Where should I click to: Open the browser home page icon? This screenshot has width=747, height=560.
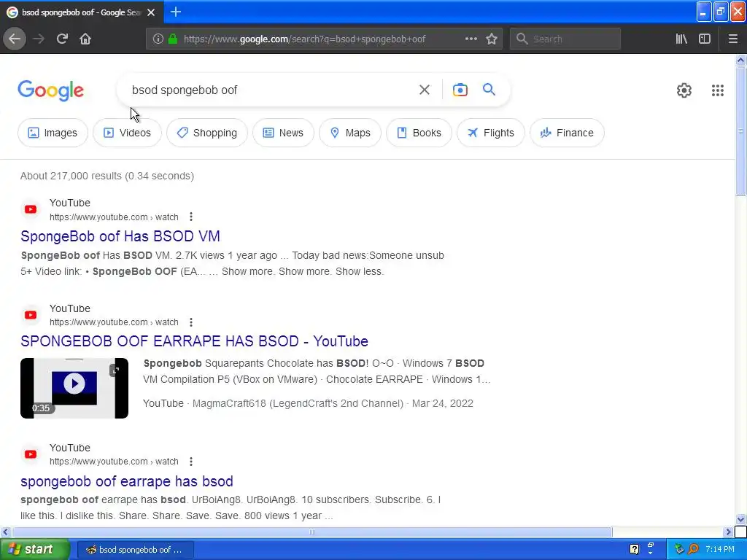(x=85, y=39)
